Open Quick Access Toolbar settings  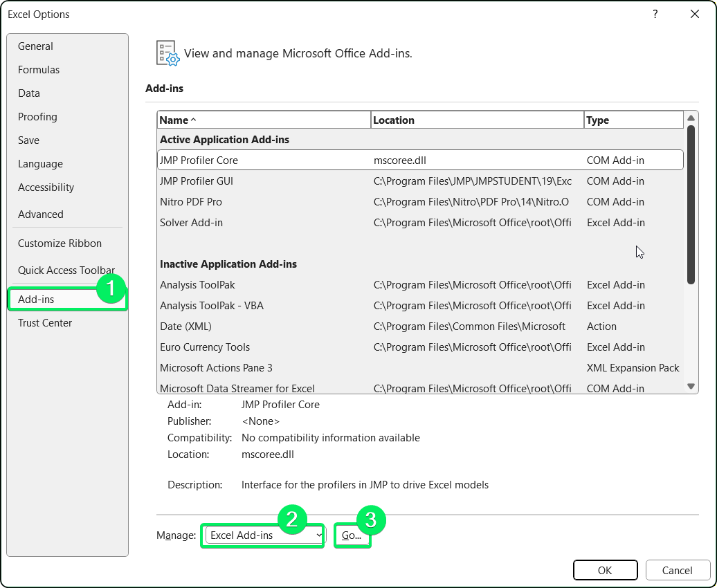[x=66, y=270]
